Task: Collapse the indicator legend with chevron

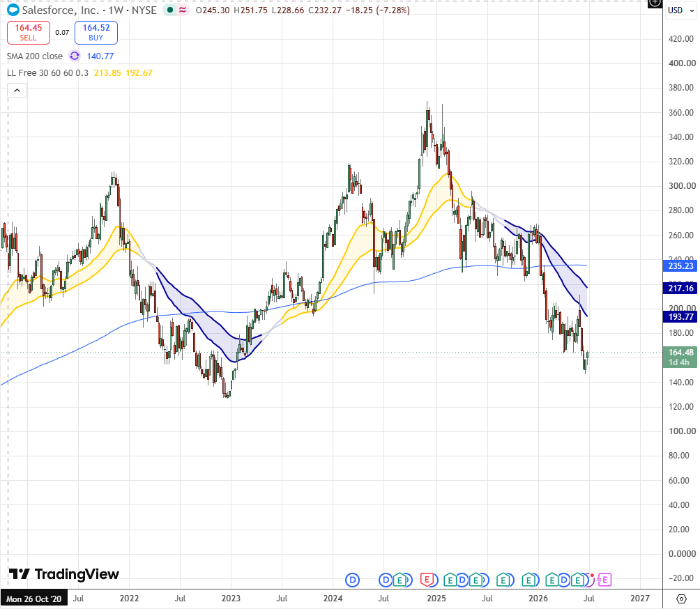Action: coord(17,91)
